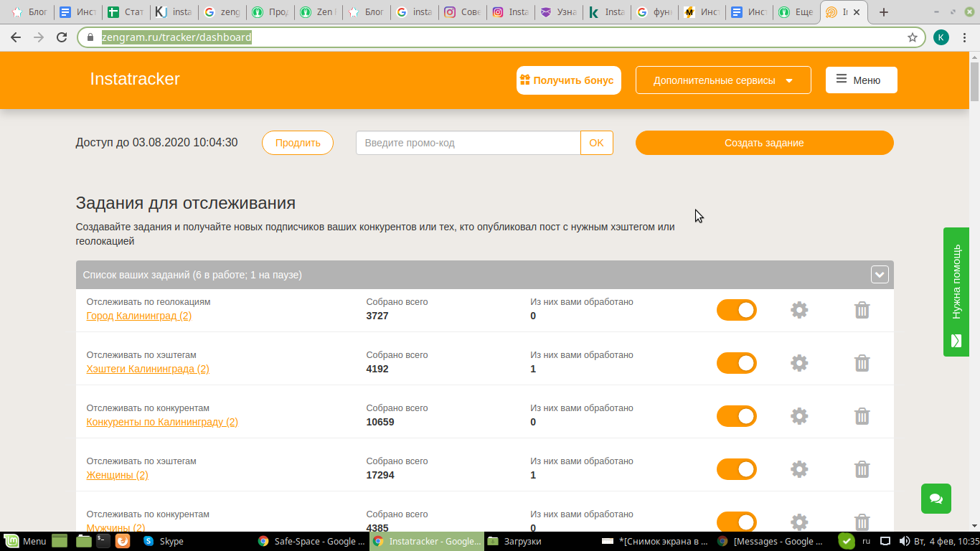Click the Получить бонус button
This screenshot has width=980, height=551.
pos(569,80)
